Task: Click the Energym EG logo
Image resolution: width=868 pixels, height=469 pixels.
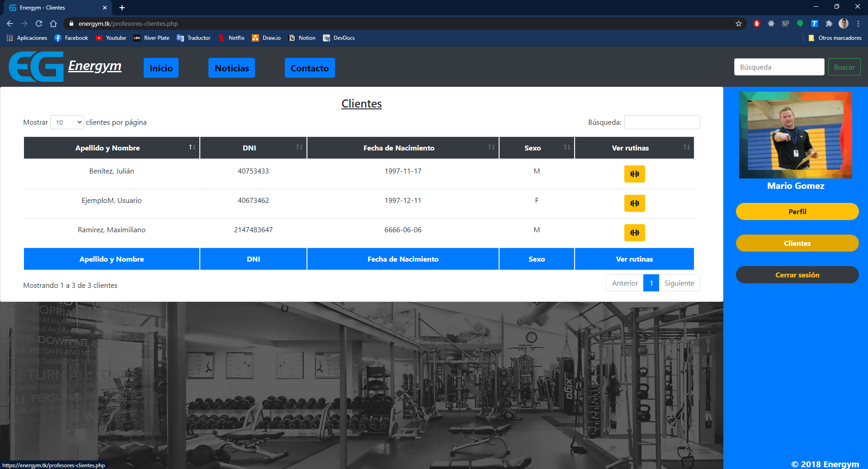Action: tap(36, 67)
